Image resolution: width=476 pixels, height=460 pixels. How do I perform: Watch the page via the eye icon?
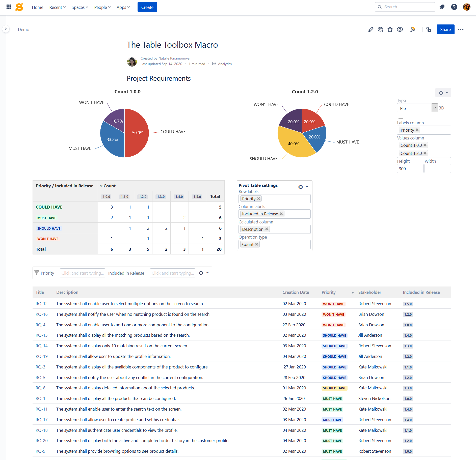click(400, 29)
